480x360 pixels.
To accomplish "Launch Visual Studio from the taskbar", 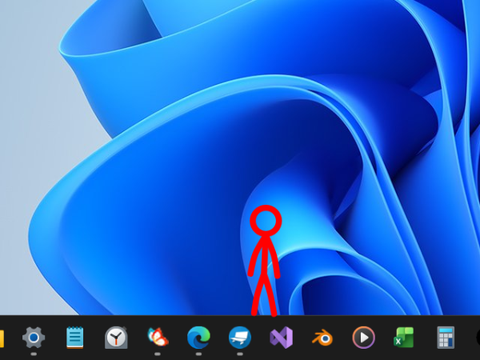I will point(281,337).
